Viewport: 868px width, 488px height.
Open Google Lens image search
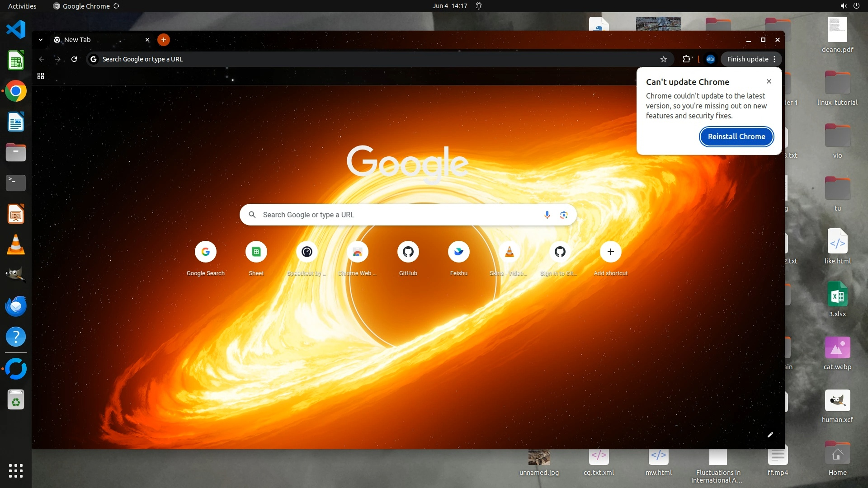(x=564, y=215)
